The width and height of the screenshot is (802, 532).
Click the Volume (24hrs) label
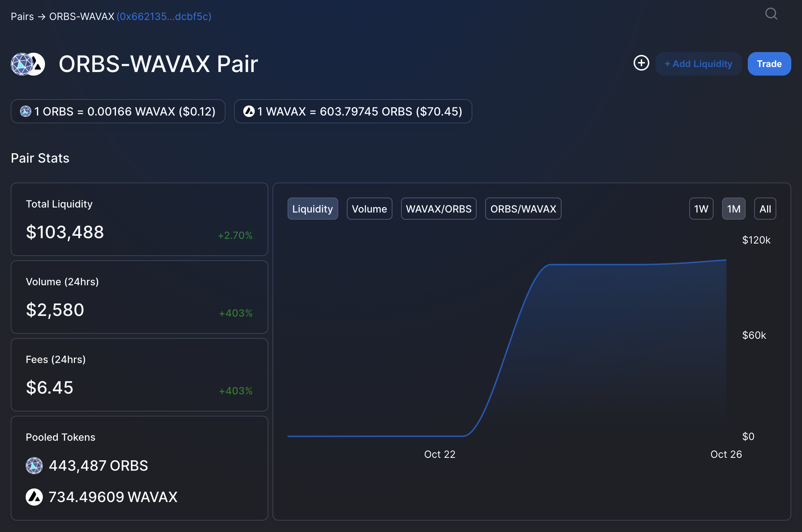tap(62, 282)
